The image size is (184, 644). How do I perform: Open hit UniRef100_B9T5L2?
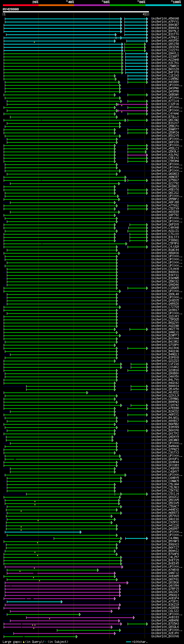[x=165, y=31]
